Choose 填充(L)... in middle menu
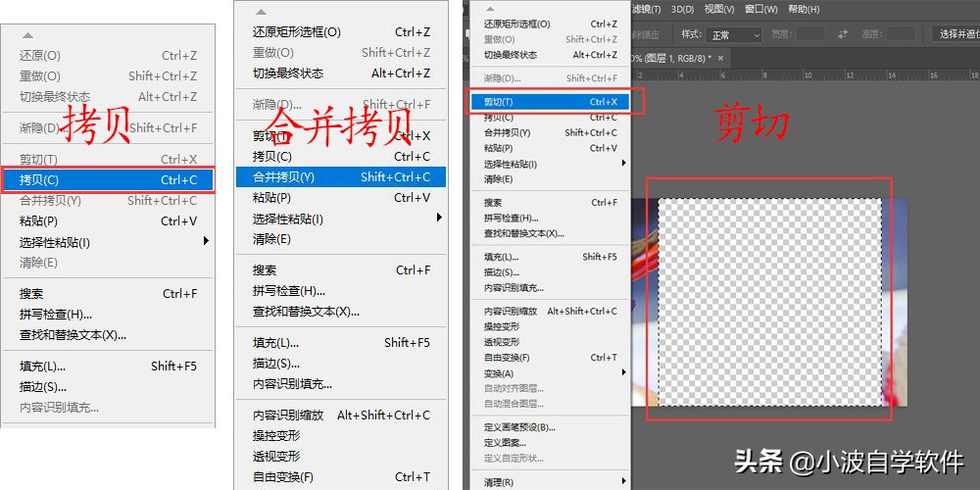 (341, 342)
